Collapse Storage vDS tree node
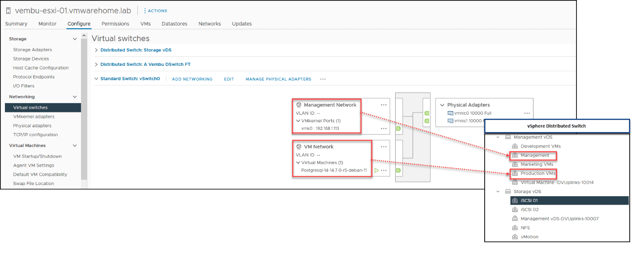 click(499, 191)
